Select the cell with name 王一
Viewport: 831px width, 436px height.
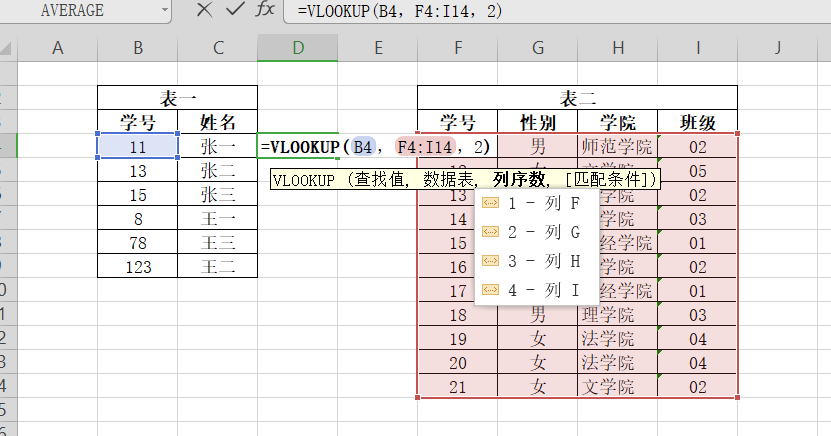(218, 218)
